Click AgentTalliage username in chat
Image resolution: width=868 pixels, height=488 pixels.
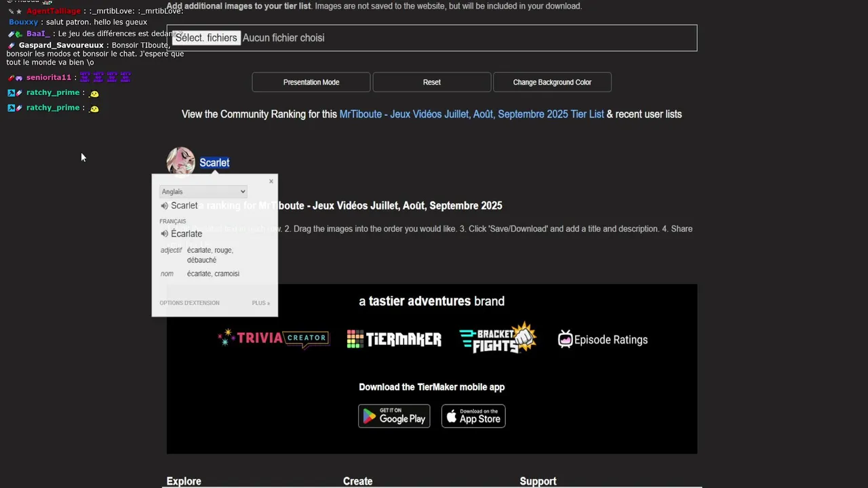click(x=54, y=12)
